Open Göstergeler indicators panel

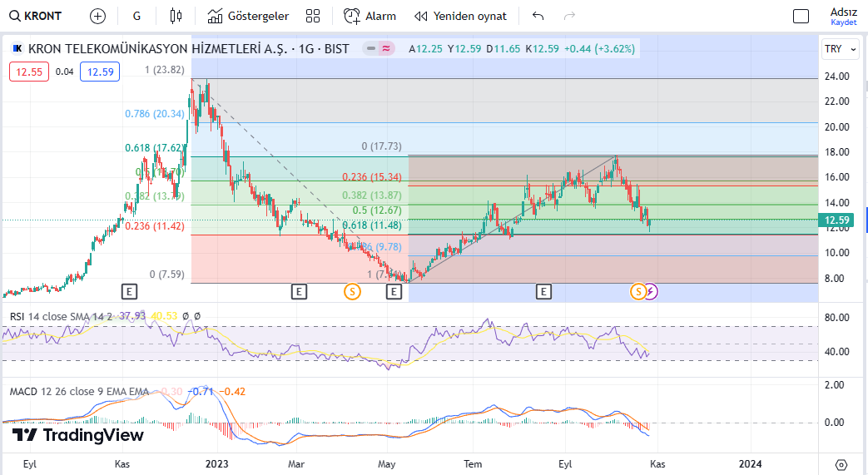click(248, 16)
